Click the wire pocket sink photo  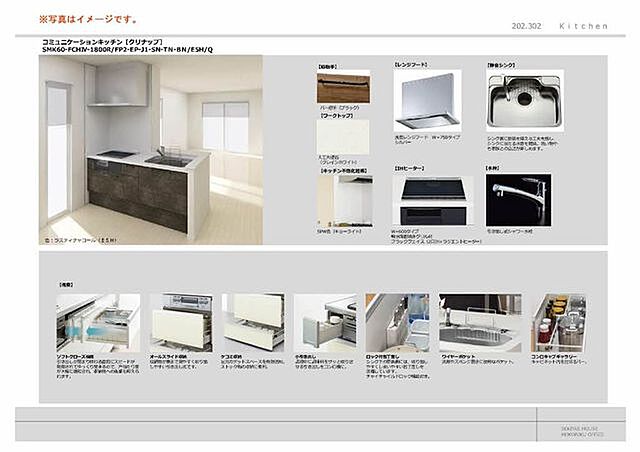pos(480,321)
